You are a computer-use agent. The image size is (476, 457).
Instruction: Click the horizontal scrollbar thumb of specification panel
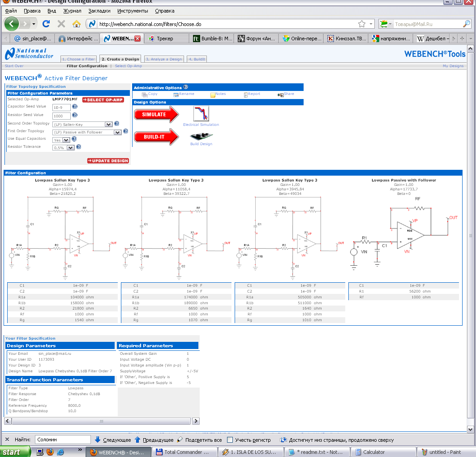[101, 421]
